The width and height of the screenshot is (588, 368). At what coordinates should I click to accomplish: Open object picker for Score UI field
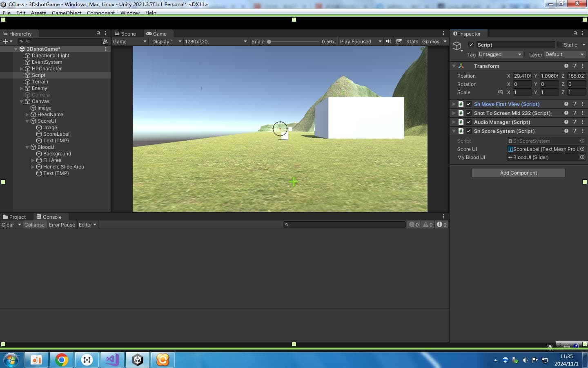coord(582,149)
